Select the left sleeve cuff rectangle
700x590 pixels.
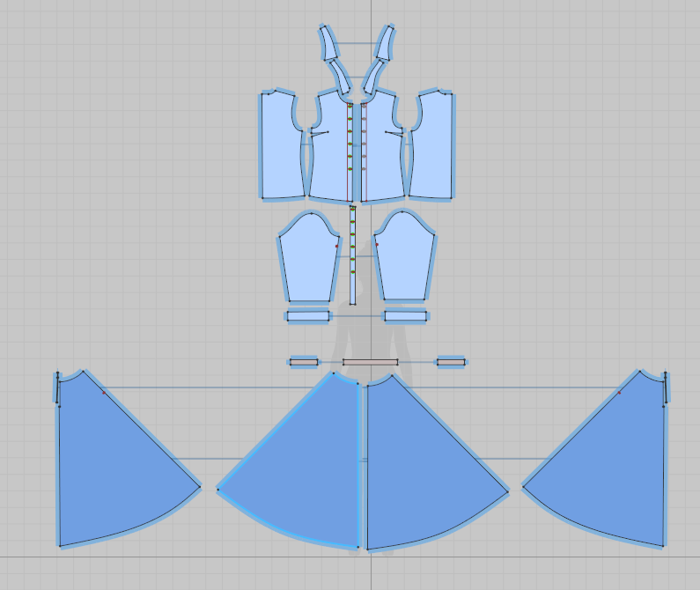pos(307,315)
